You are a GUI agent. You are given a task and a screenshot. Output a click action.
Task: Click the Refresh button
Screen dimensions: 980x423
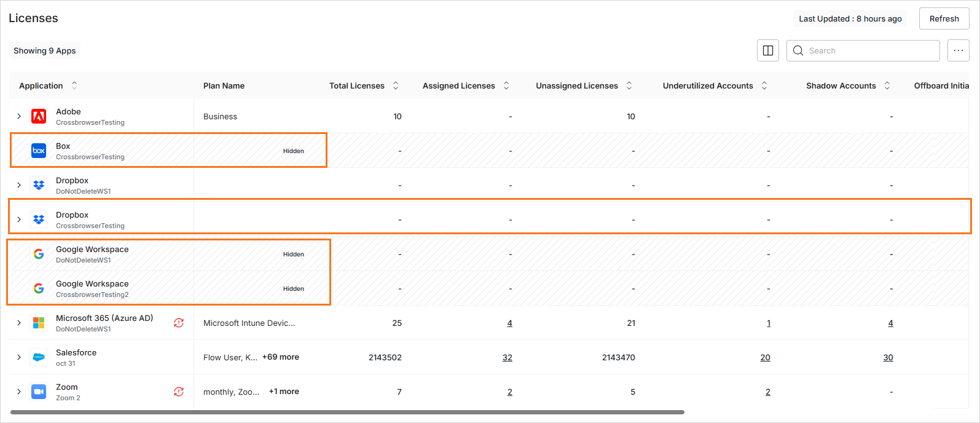pos(944,18)
